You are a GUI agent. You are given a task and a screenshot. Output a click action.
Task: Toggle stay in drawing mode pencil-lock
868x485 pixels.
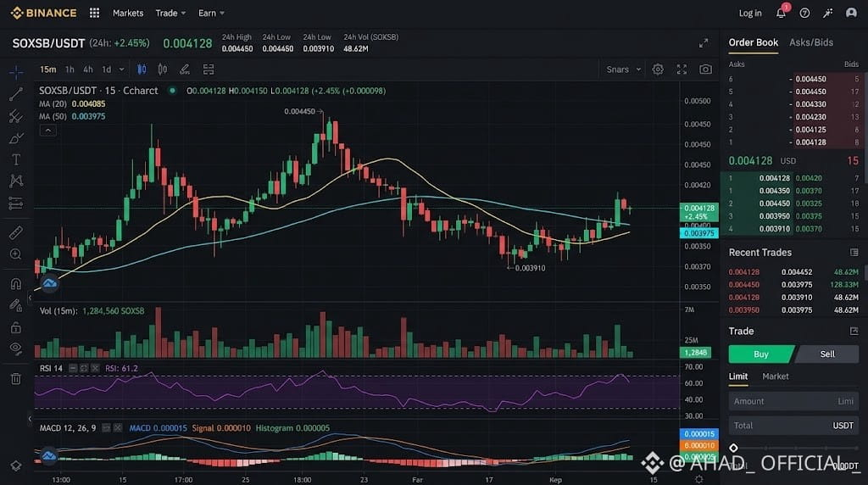pyautogui.click(x=16, y=305)
